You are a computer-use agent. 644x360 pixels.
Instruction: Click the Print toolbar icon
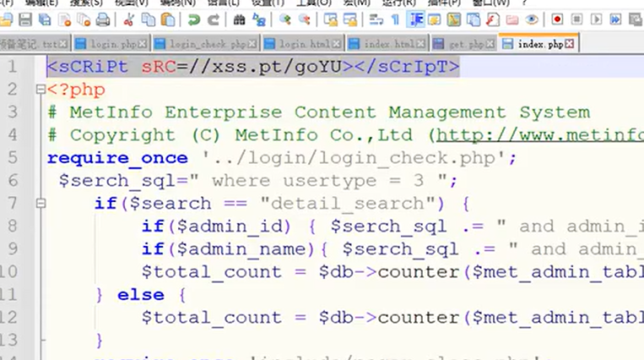(x=103, y=19)
